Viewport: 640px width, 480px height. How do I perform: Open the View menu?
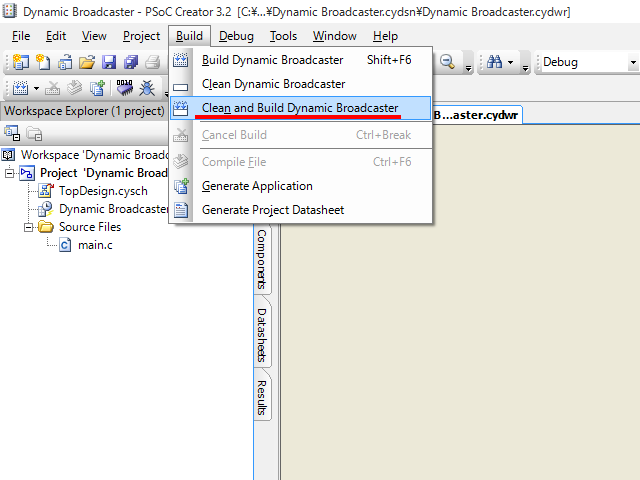(94, 36)
